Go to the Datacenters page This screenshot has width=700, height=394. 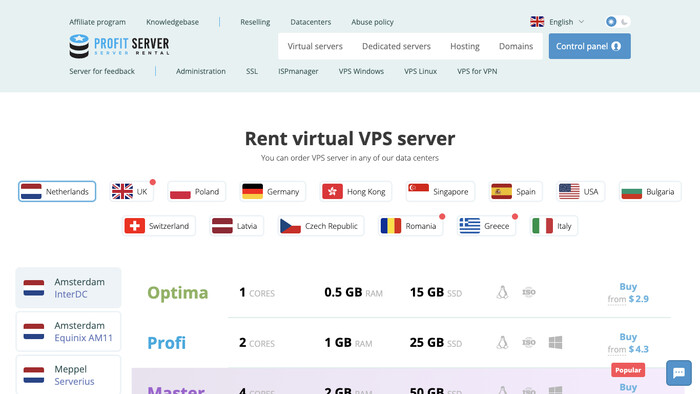(311, 22)
